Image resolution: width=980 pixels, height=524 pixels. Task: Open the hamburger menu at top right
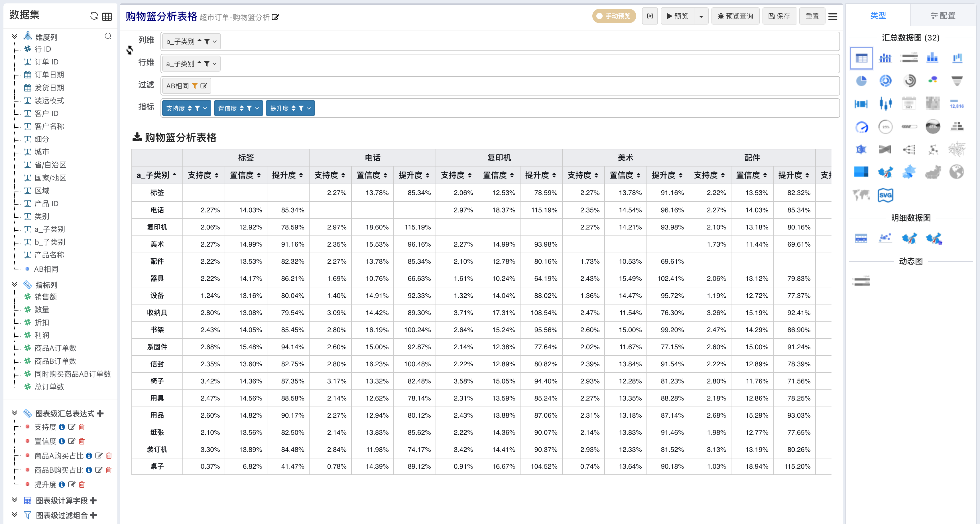tap(833, 16)
